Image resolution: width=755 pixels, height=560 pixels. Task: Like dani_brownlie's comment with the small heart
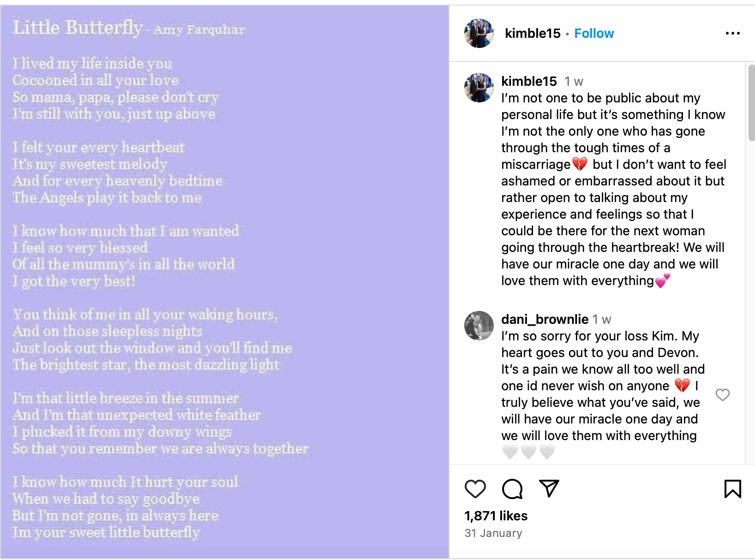(x=722, y=395)
